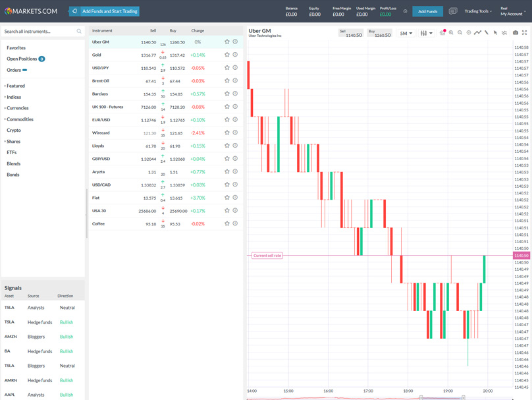Open info icon for Wirecard
Viewport: 532px width, 400px height.
coord(235,132)
